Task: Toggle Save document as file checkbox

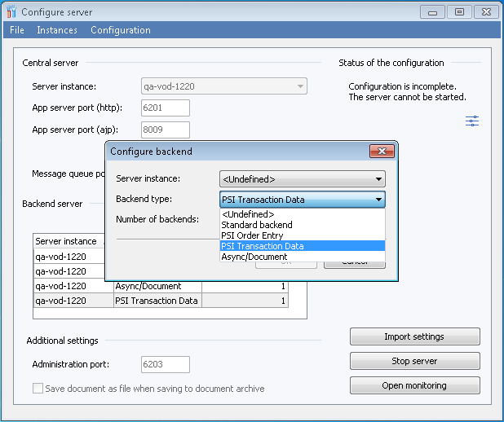Action: (38, 389)
